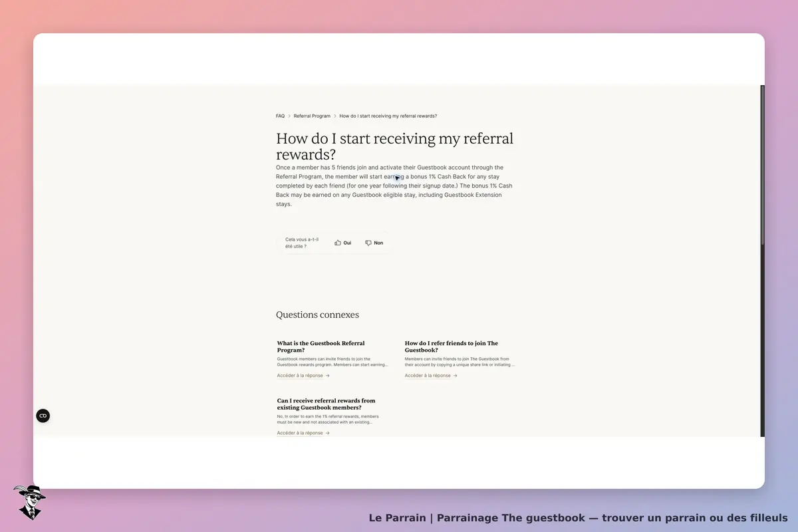
Task: Click the 'Questions connexes' heading
Action: coord(317,315)
